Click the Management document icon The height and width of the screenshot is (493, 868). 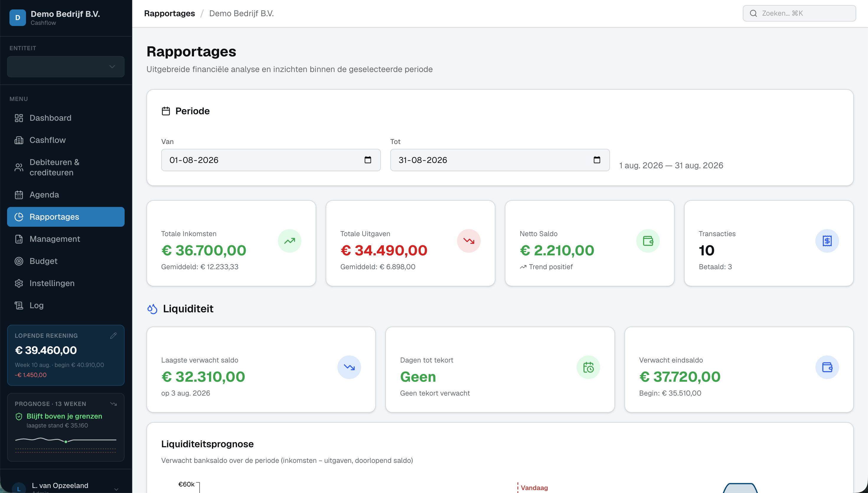19,239
